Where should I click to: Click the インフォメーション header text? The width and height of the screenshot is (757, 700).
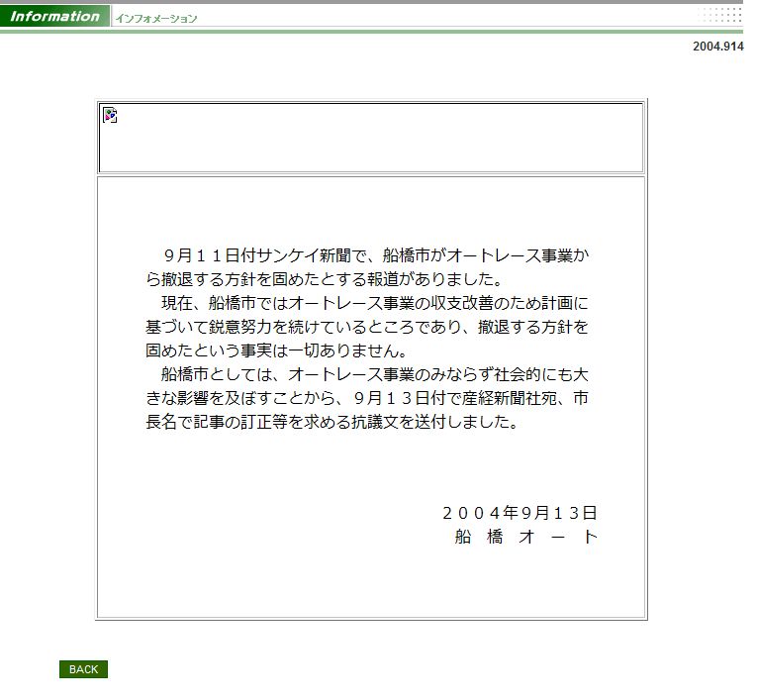156,19
